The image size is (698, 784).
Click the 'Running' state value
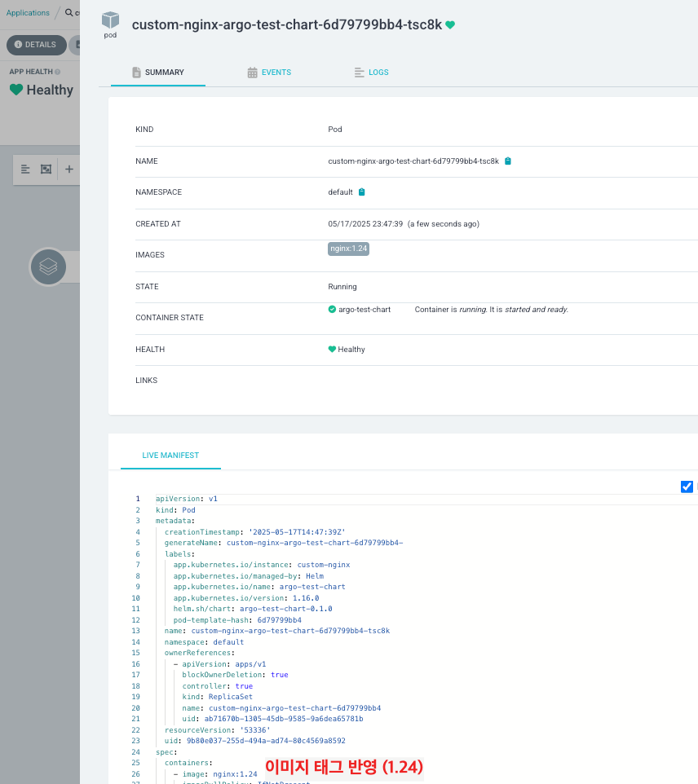tap(342, 287)
